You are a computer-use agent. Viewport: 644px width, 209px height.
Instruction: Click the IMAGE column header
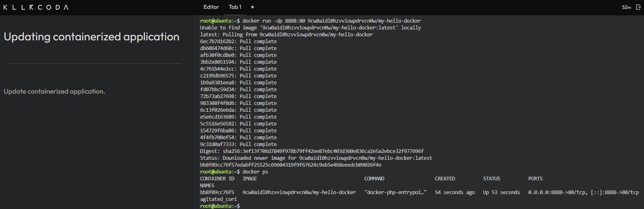(x=249, y=179)
